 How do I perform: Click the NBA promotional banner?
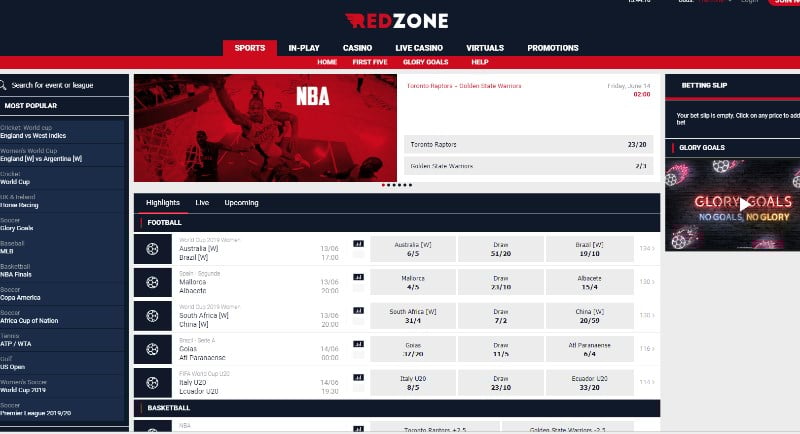[265, 128]
